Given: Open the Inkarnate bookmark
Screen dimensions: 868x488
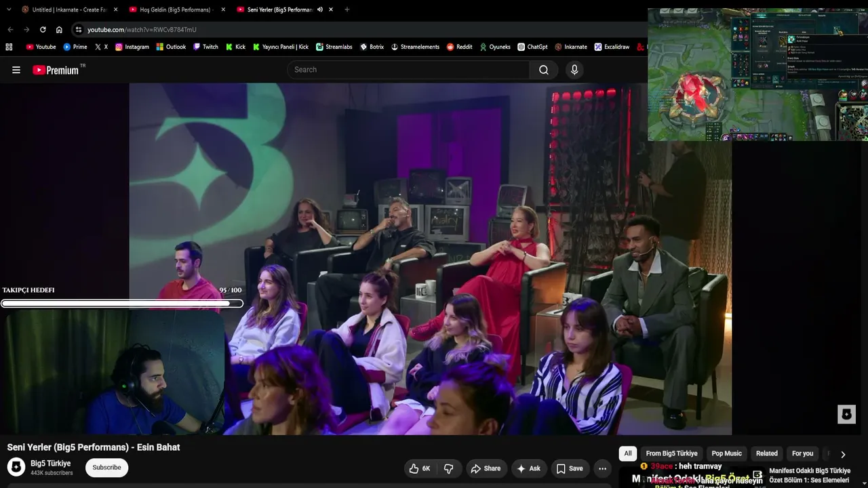Looking at the screenshot, I should (571, 47).
